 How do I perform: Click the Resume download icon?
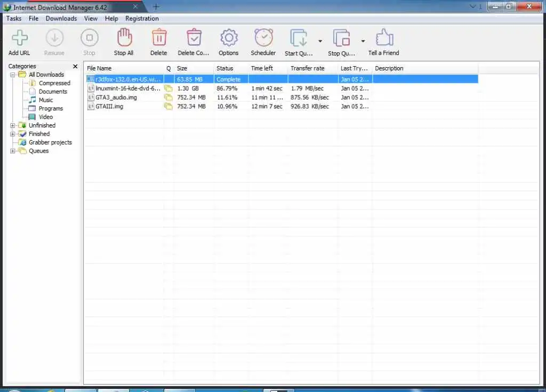click(x=54, y=38)
